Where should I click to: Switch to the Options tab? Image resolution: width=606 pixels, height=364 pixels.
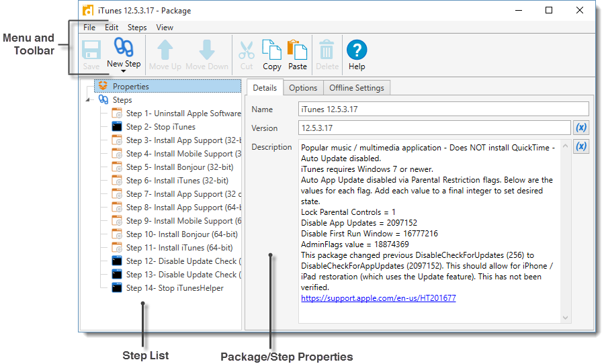coord(303,88)
